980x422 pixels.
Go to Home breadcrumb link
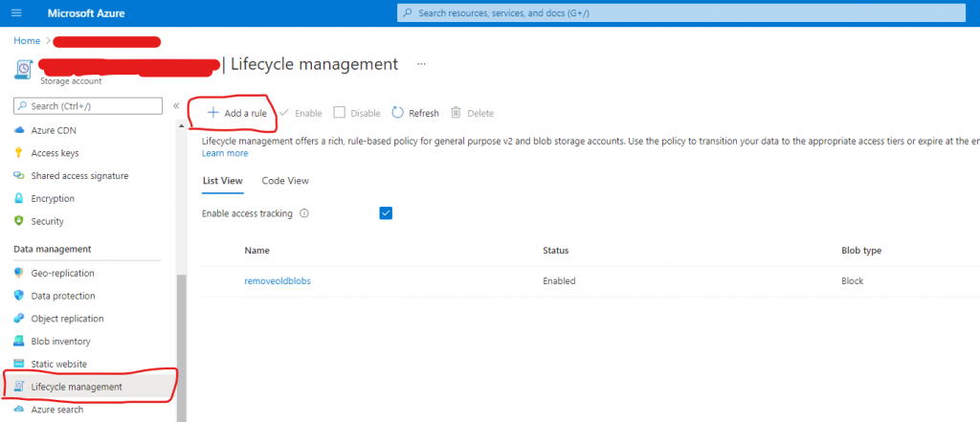tap(27, 40)
